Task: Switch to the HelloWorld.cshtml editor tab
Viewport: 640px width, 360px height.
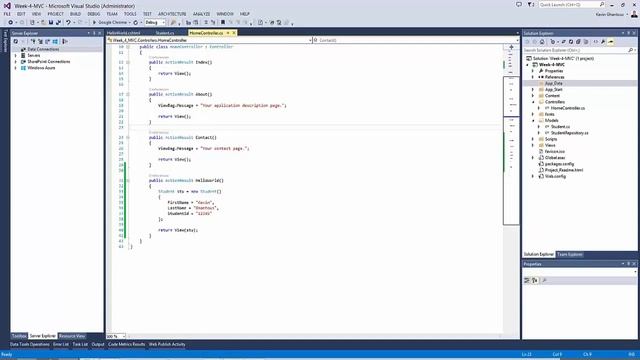Action: [x=124, y=33]
